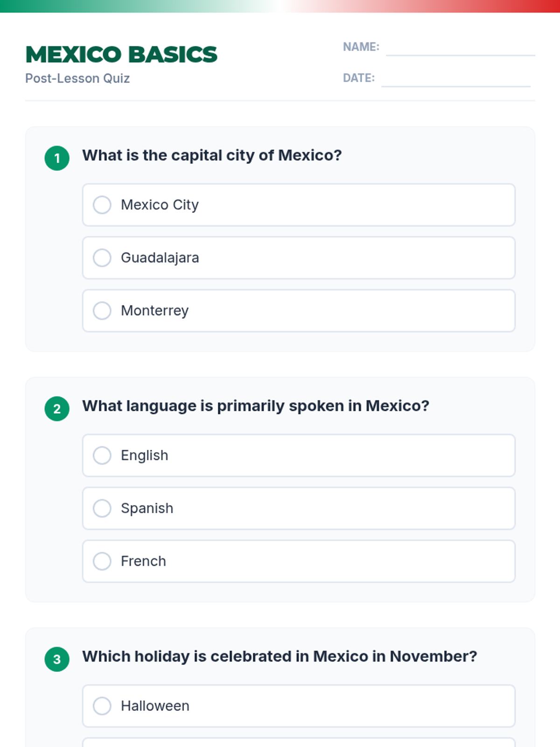The height and width of the screenshot is (747, 560).
Task: Click the primary language question text
Action: pyautogui.click(x=255, y=406)
